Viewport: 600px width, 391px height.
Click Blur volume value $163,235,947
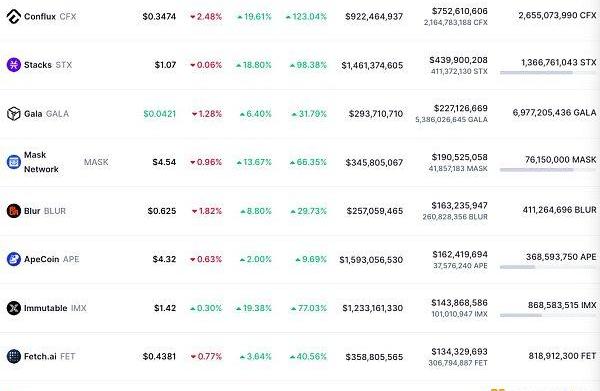pos(460,205)
